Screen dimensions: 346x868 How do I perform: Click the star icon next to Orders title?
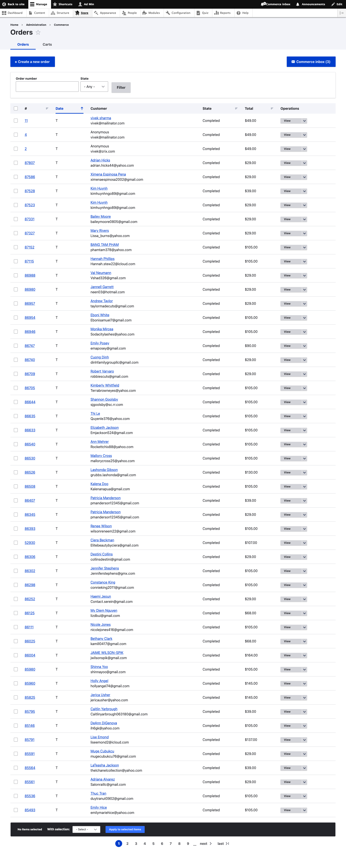[38, 32]
